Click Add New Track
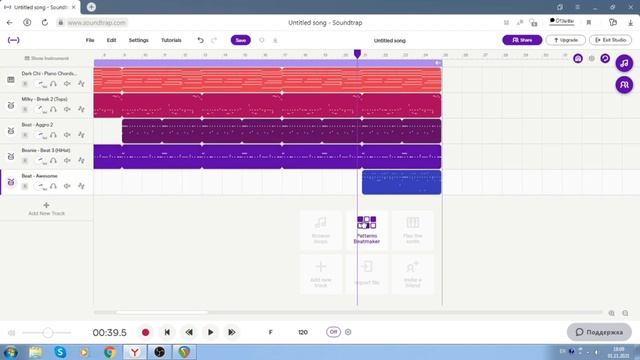 (47, 209)
